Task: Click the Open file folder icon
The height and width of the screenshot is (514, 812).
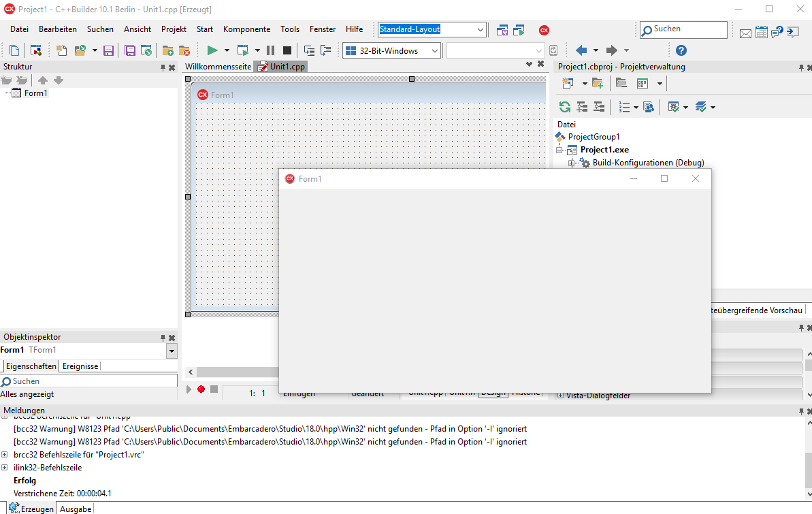Action: [80, 50]
